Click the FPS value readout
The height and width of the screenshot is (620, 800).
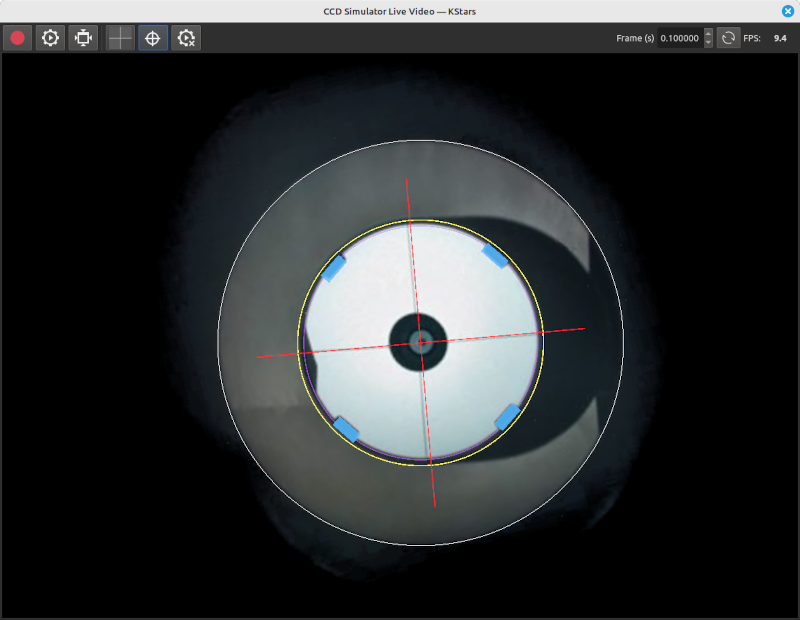(x=780, y=38)
